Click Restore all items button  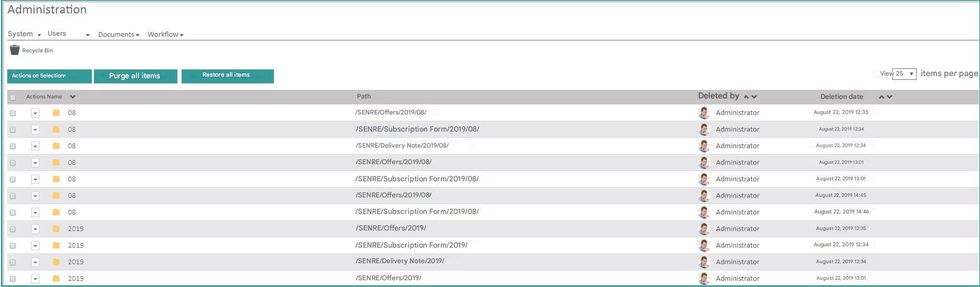point(227,76)
